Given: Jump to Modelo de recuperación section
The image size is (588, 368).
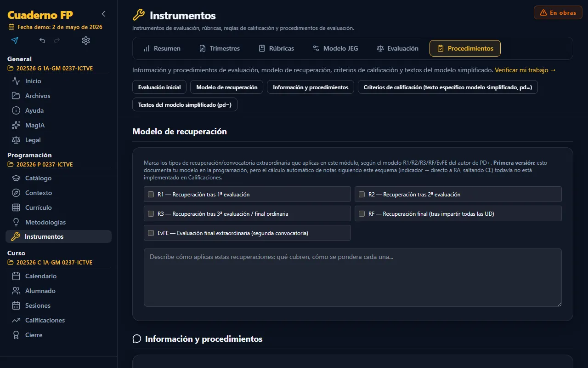Looking at the screenshot, I should pos(227,87).
